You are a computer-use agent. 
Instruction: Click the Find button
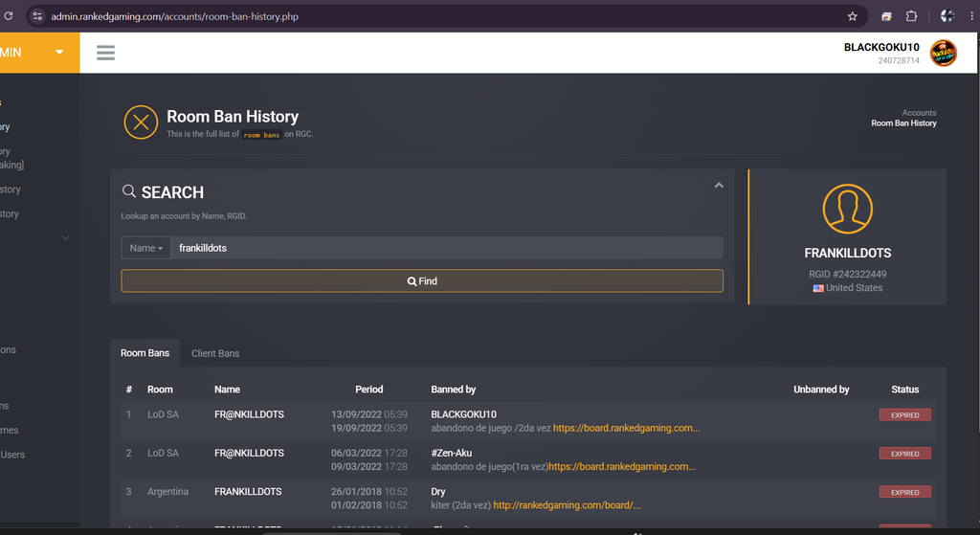pos(422,281)
